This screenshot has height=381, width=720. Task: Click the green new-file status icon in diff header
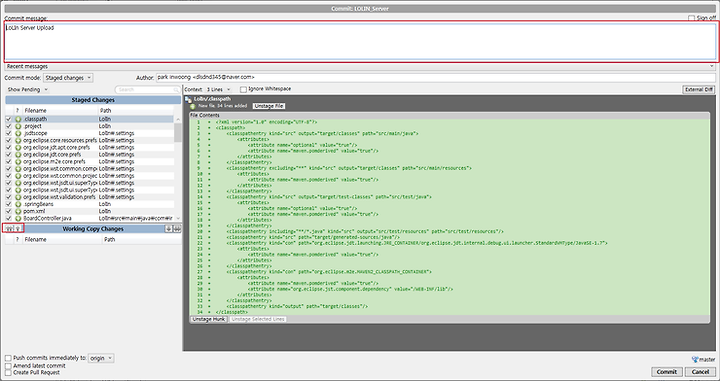(193, 106)
